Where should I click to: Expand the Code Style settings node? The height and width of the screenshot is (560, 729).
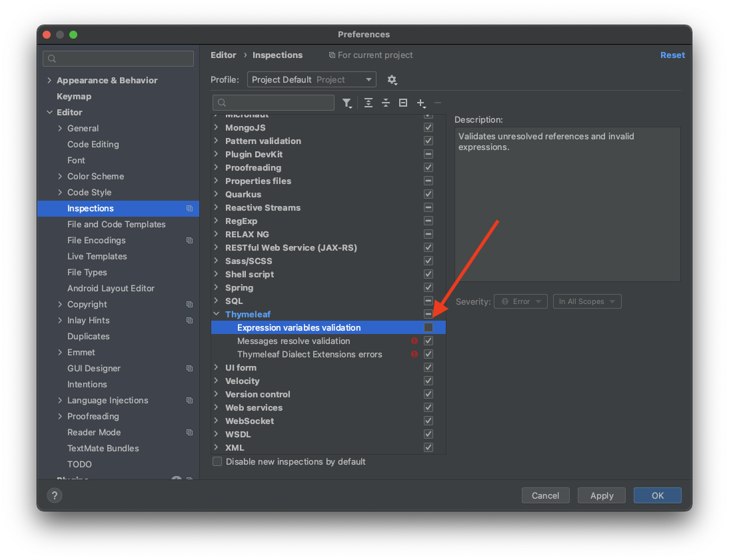pyautogui.click(x=60, y=192)
